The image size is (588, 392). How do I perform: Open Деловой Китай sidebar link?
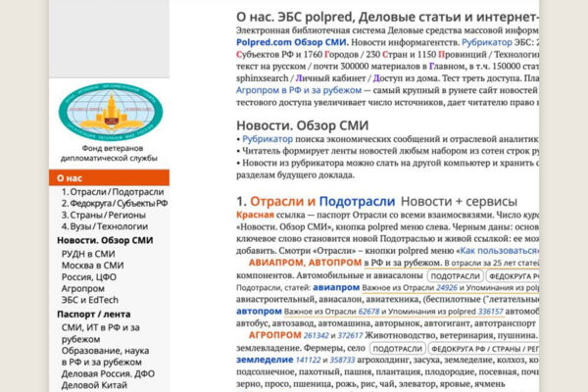[94, 385]
